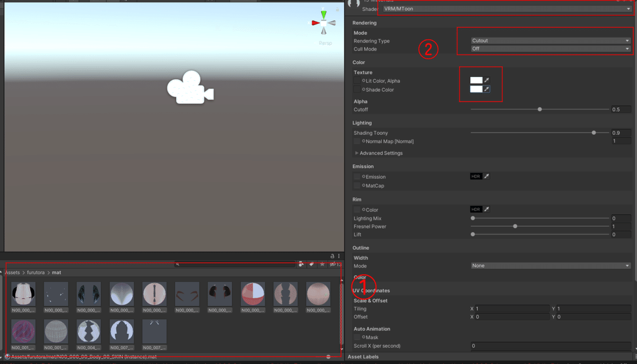The height and width of the screenshot is (364, 637).
Task: Open the Shader VRM/MToon dropdown
Action: pyautogui.click(x=507, y=9)
